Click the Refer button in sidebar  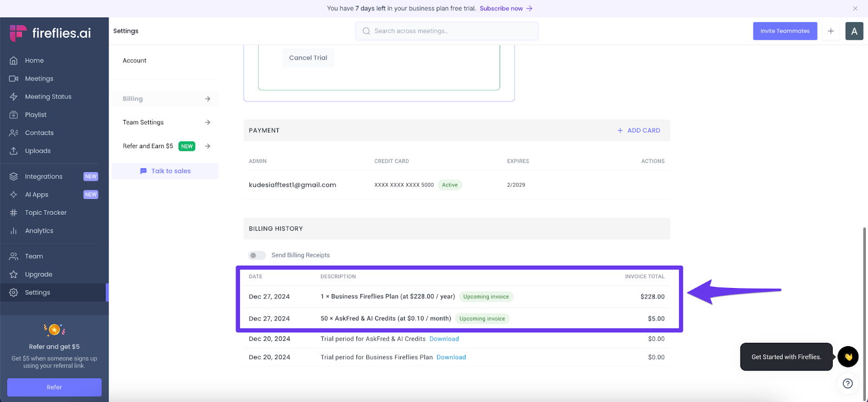pos(54,387)
